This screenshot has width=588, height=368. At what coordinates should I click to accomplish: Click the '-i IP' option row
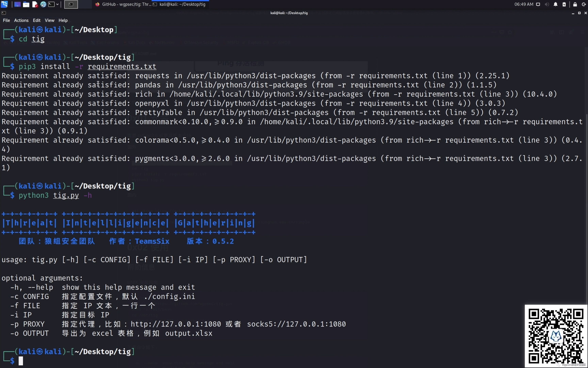coord(60,315)
